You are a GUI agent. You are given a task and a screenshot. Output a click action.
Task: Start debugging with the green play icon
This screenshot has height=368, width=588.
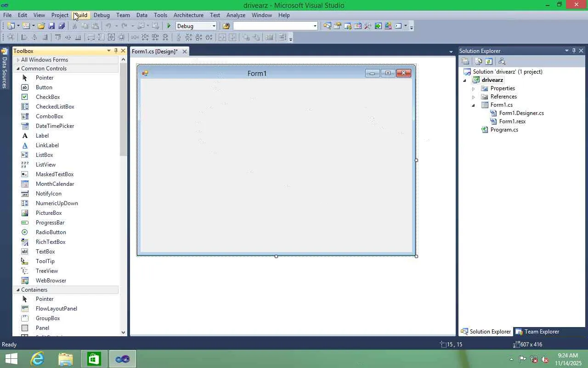[x=169, y=26]
